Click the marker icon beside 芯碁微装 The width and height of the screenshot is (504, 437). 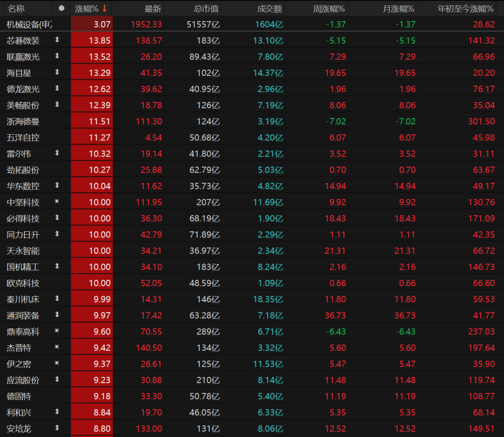[58, 40]
